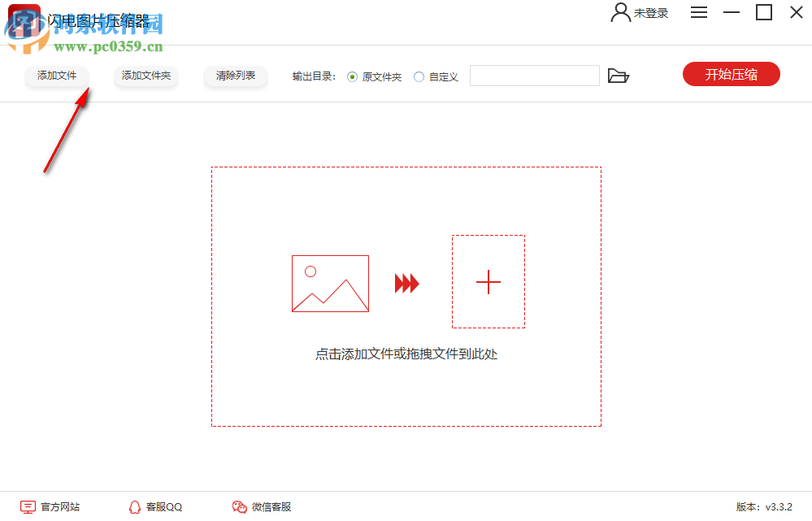This screenshot has height=521, width=812.
Task: Click the 添加文件 add file button
Action: (x=56, y=75)
